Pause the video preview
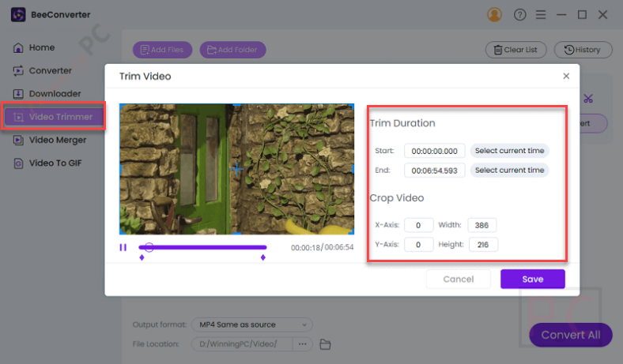Screen dimensions: 623x364 coord(123,247)
